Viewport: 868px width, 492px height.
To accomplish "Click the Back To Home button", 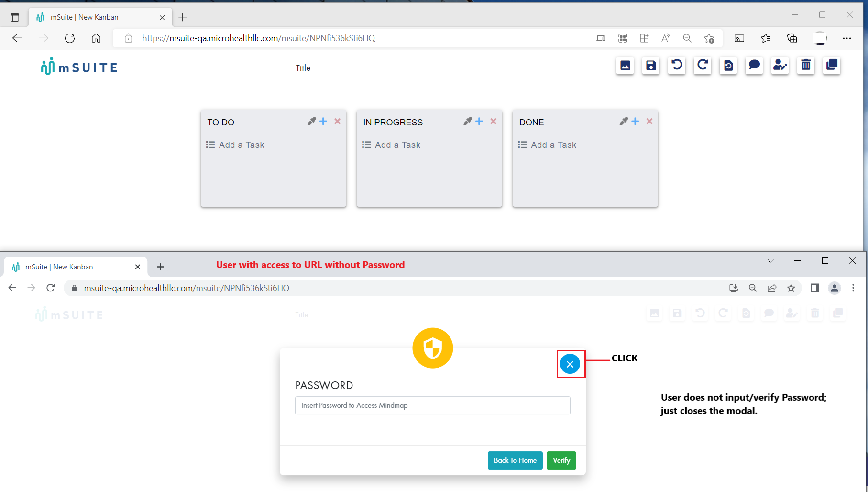I will (515, 460).
